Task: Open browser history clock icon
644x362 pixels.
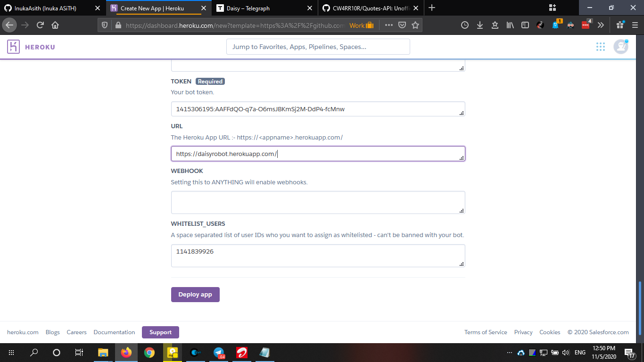Action: coord(465,25)
